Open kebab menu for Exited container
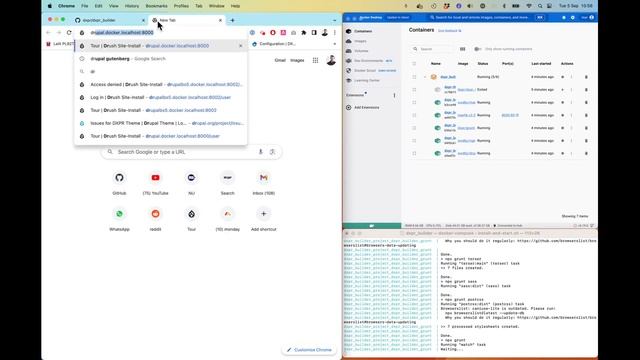The width and height of the screenshot is (640, 360). coord(571,89)
